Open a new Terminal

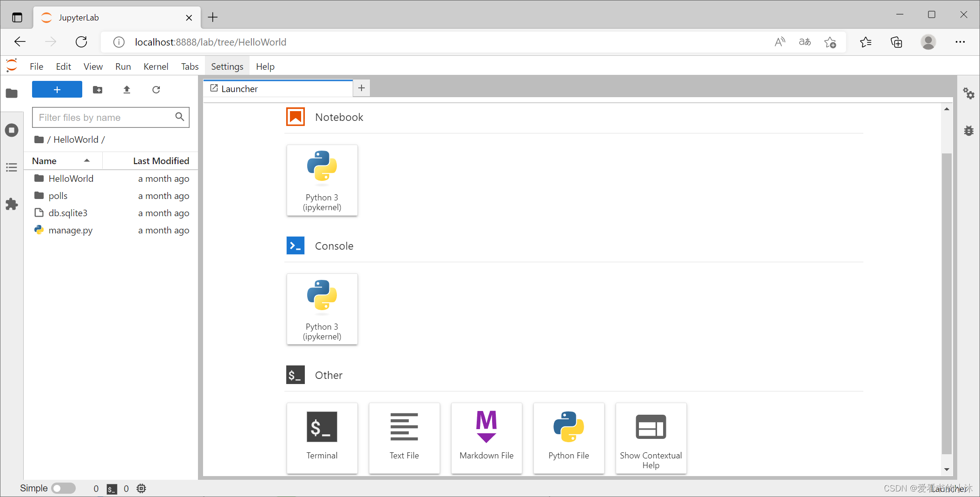(322, 438)
